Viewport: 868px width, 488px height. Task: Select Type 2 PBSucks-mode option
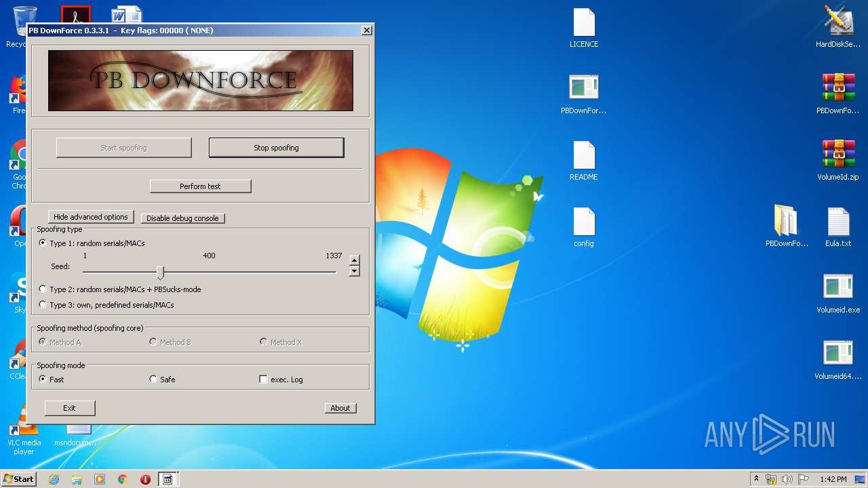pyautogui.click(x=120, y=289)
